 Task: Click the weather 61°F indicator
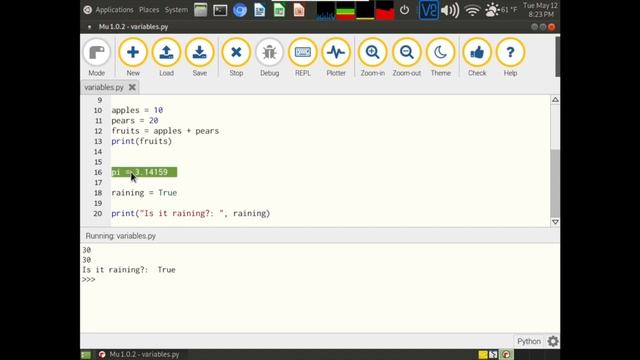(x=501, y=10)
